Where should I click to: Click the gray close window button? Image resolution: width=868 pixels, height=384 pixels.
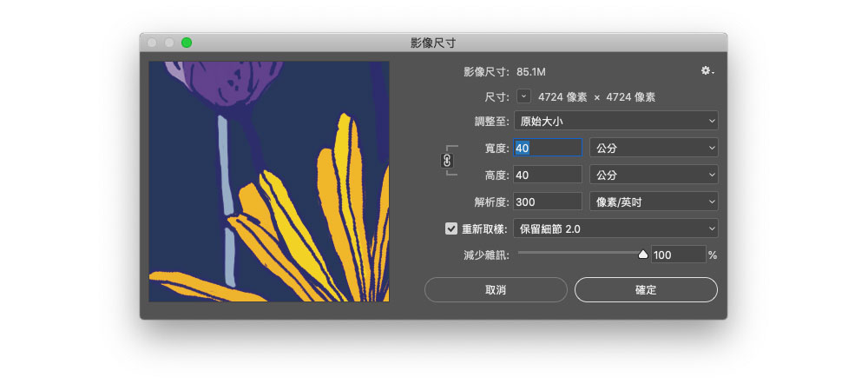[x=153, y=43]
